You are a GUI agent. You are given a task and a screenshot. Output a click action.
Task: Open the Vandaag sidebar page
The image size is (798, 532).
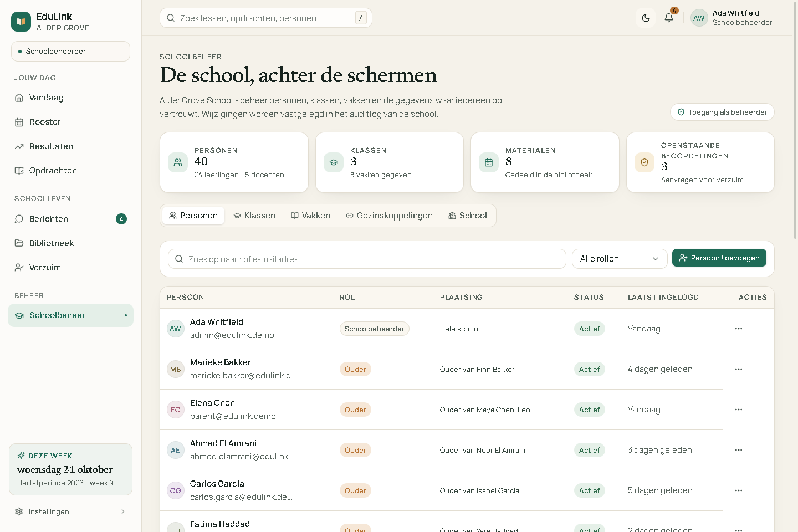coord(70,98)
